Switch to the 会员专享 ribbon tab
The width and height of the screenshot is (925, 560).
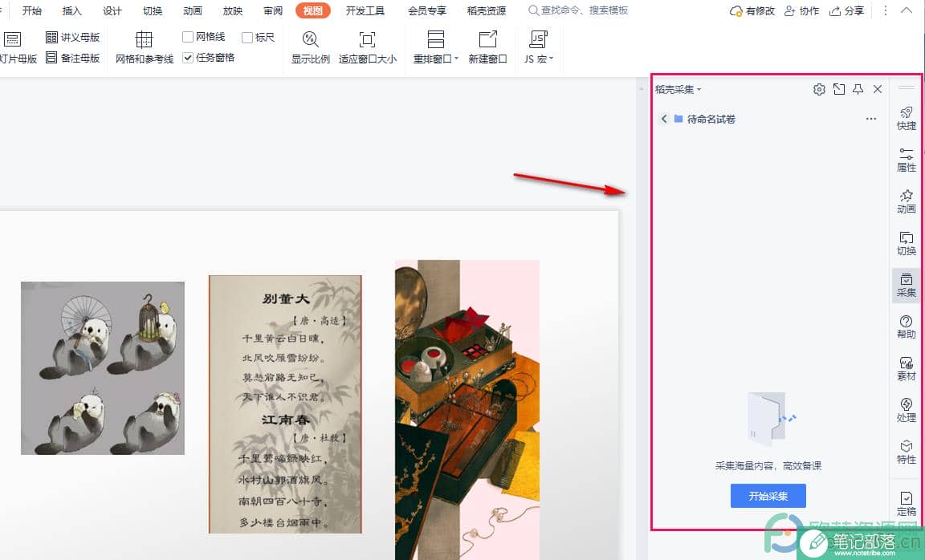pos(427,10)
